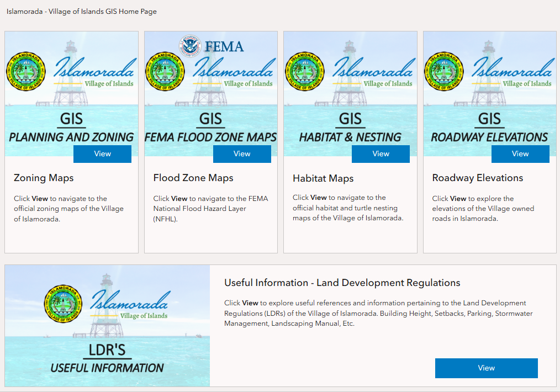Click the 'ROADWAY ELEVATIONS' banner text
Image resolution: width=560 pixels, height=392 pixels.
coord(489,137)
